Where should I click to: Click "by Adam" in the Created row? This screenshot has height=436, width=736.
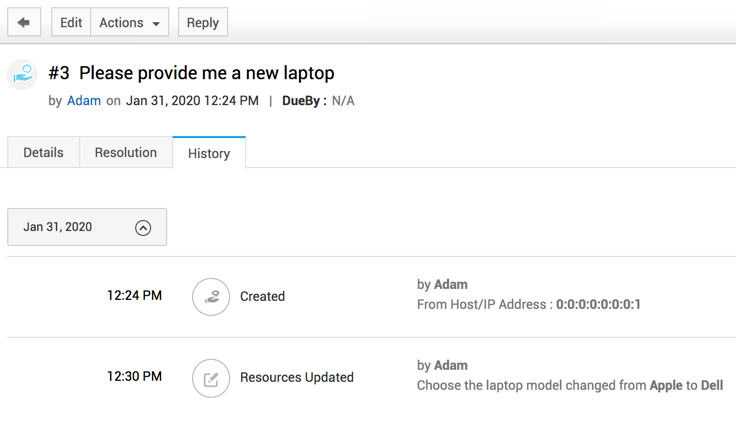pyautogui.click(x=442, y=284)
